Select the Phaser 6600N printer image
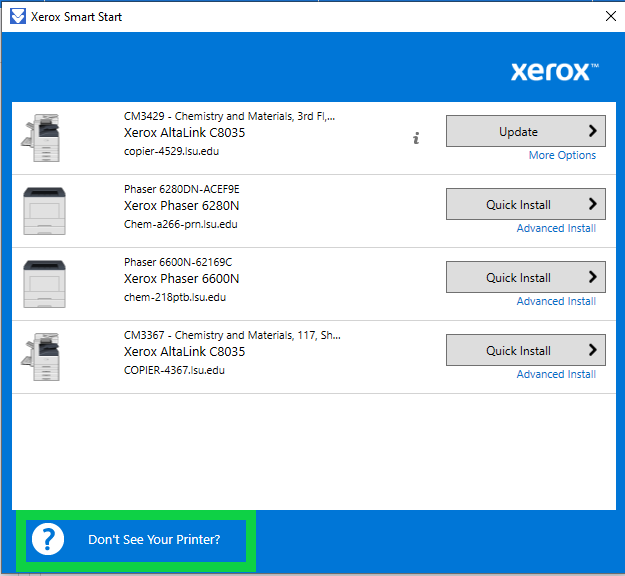This screenshot has height=576, width=625. (43, 284)
